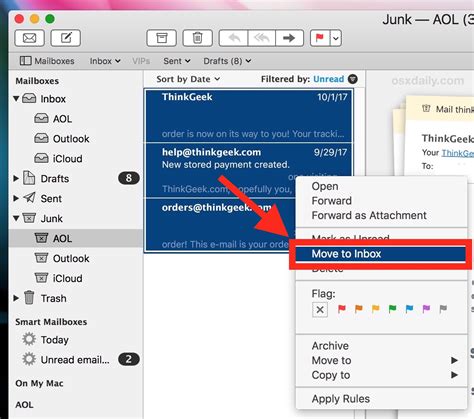Open the Inbox favorites dropdown
The width and height of the screenshot is (474, 419).
105,61
